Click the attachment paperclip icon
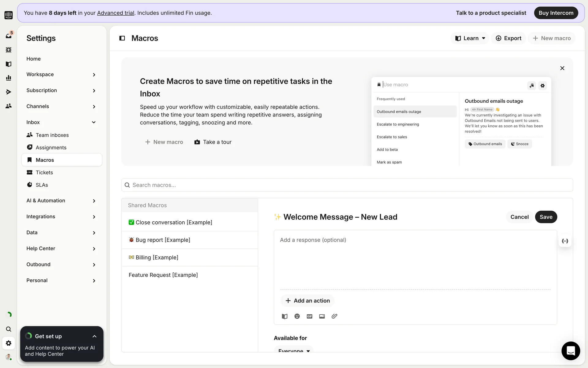Image resolution: width=588 pixels, height=368 pixels. pyautogui.click(x=334, y=316)
